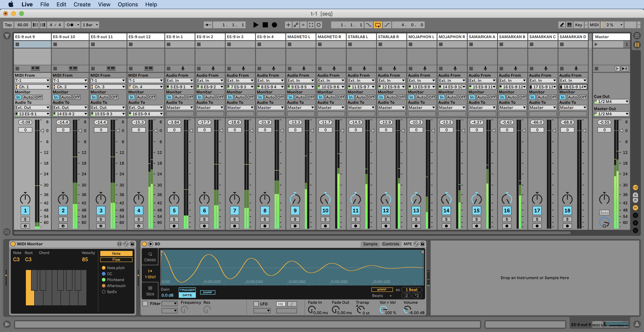
Task: Click the WARP button in Simpler
Action: (382, 289)
